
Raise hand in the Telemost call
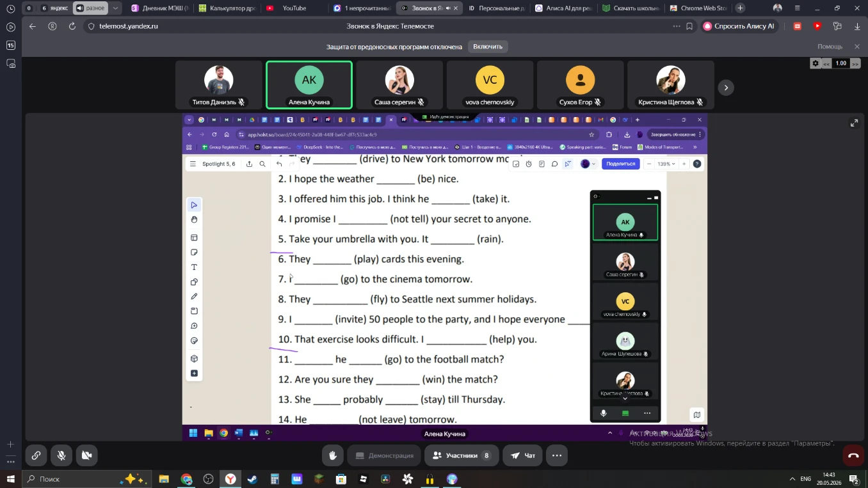(x=333, y=455)
